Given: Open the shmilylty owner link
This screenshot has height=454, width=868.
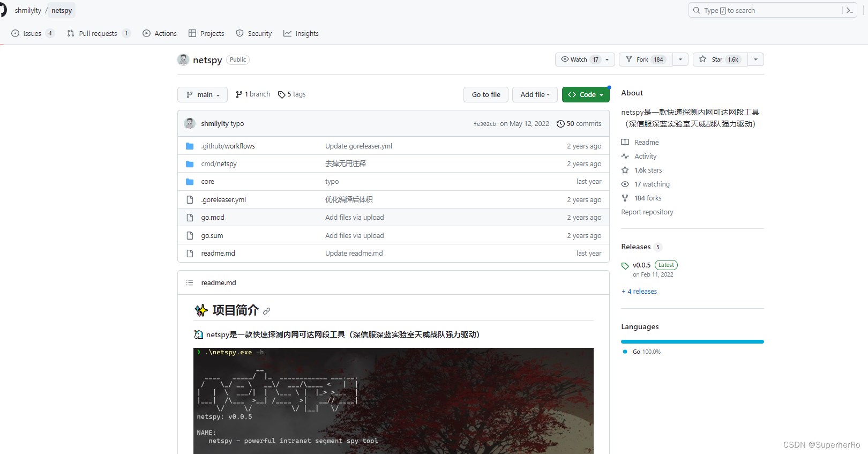Looking at the screenshot, I should pyautogui.click(x=28, y=10).
